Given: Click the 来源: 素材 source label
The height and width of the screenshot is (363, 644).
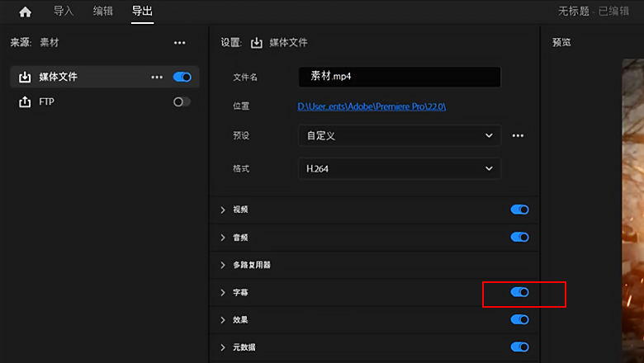Looking at the screenshot, I should [x=35, y=43].
